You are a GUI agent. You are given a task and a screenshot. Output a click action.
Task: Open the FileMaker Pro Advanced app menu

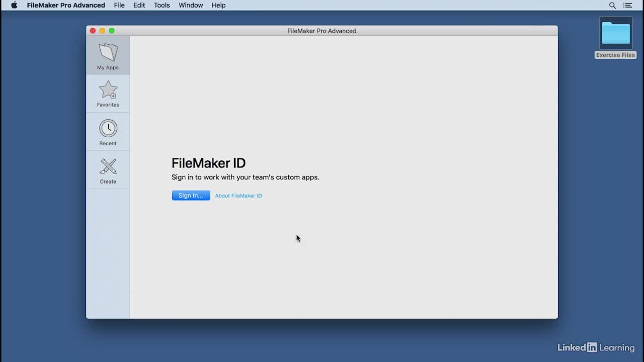tap(66, 5)
